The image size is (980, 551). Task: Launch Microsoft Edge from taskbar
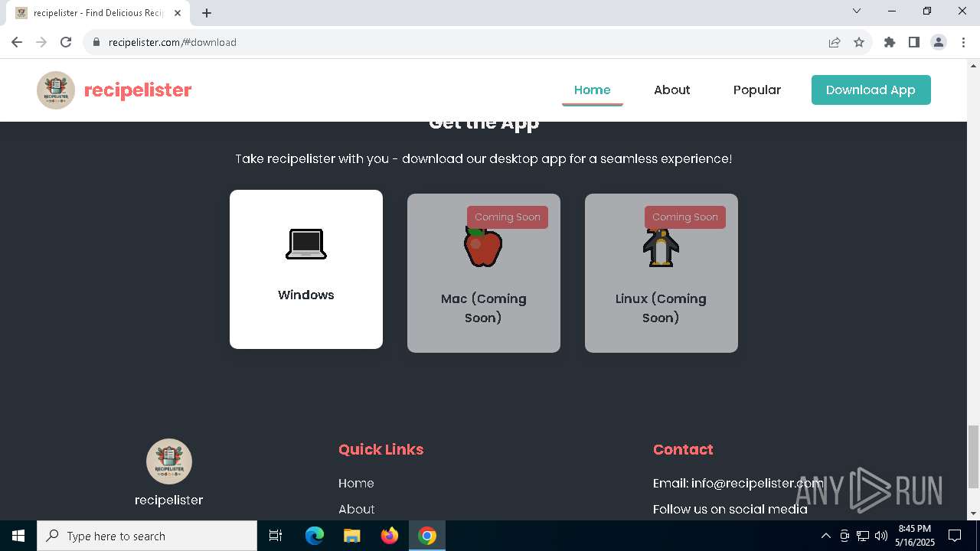pos(315,536)
